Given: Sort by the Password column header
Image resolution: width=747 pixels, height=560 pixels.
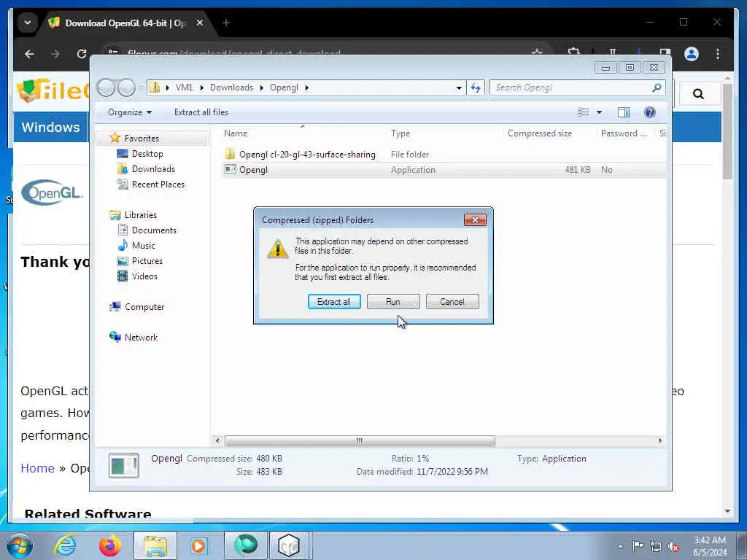Looking at the screenshot, I should click(624, 134).
